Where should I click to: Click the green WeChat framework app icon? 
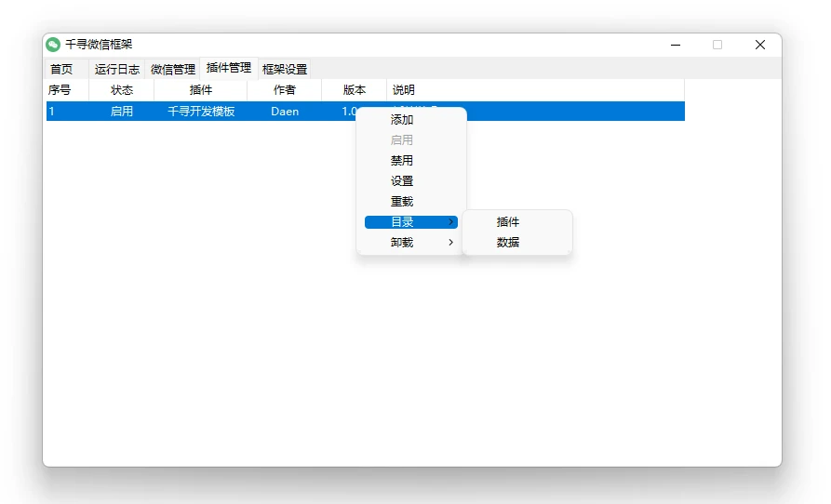tap(53, 45)
